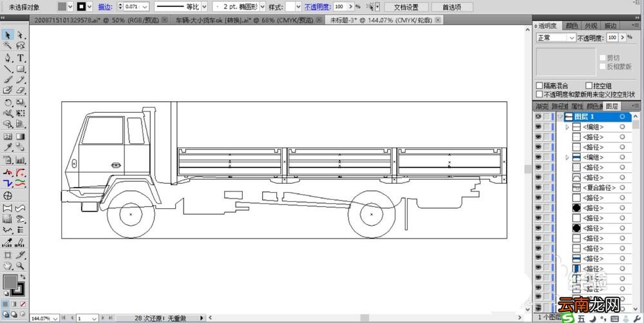Hide the 图层 1 layer via eye icon

coord(538,117)
